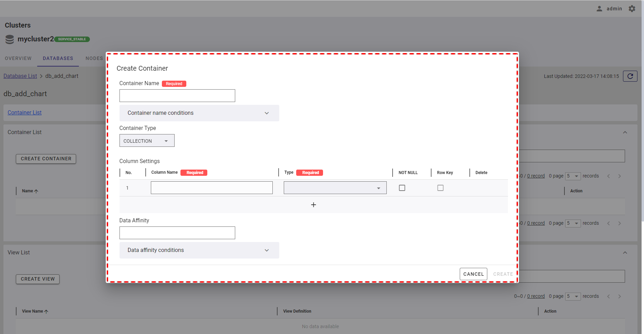Image resolution: width=644 pixels, height=334 pixels.
Task: Click the plus icon to add column
Action: (x=313, y=205)
